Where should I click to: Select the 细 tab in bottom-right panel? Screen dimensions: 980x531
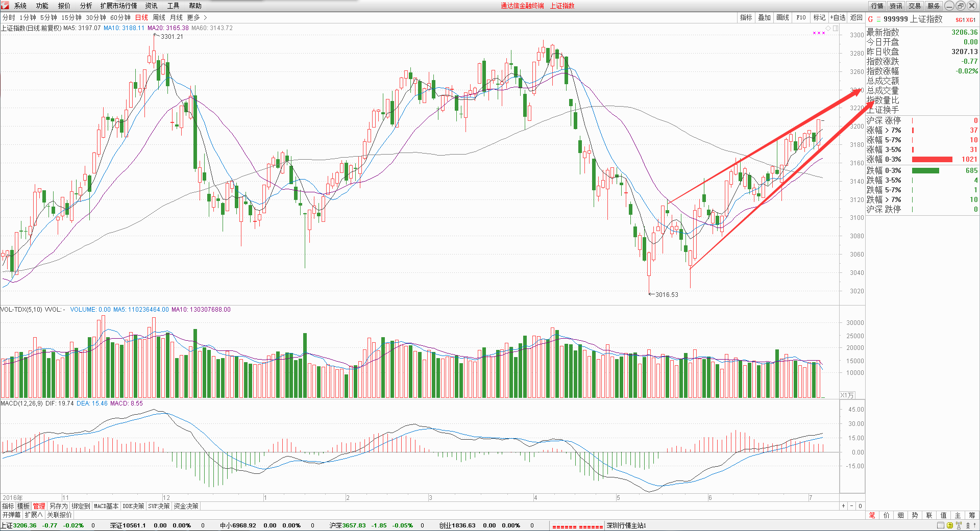pyautogui.click(x=901, y=515)
